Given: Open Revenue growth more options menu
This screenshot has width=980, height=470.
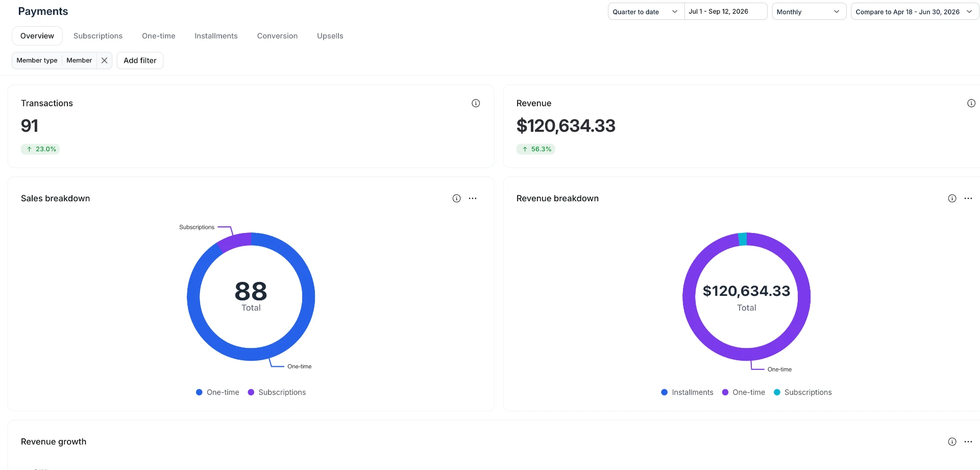Looking at the screenshot, I should coord(968,442).
